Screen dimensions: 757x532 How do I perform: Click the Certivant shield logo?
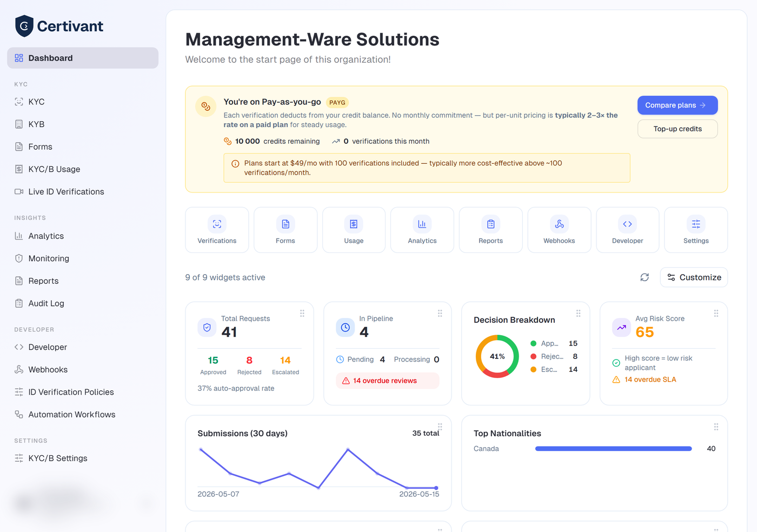[24, 26]
